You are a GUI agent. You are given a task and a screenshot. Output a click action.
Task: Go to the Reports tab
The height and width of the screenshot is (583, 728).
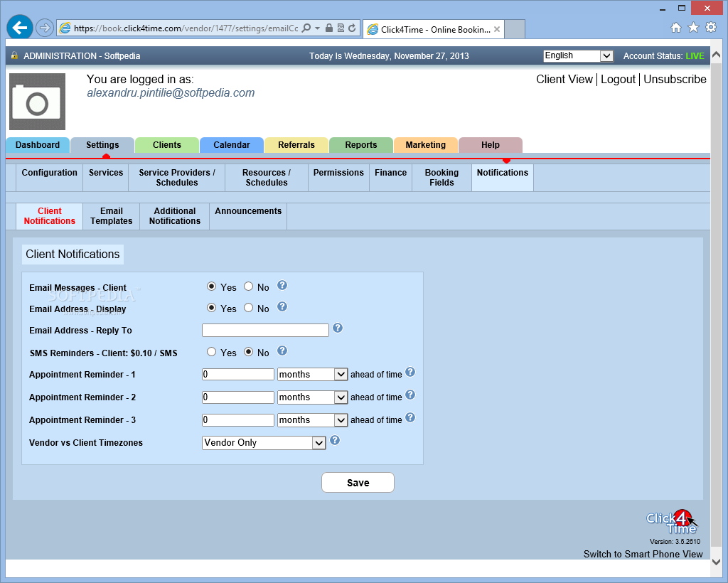pos(360,145)
